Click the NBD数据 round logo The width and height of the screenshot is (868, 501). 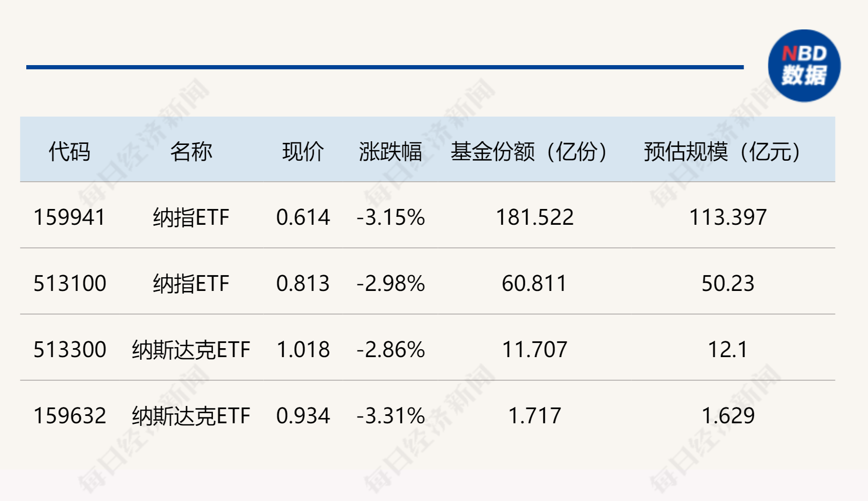(804, 66)
